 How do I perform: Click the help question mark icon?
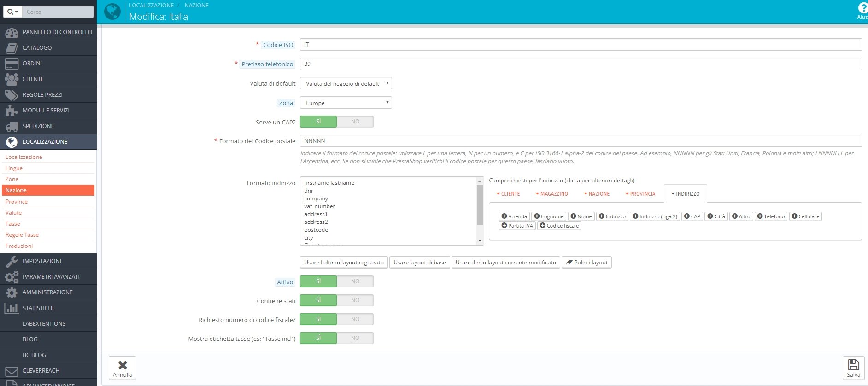[x=862, y=8]
